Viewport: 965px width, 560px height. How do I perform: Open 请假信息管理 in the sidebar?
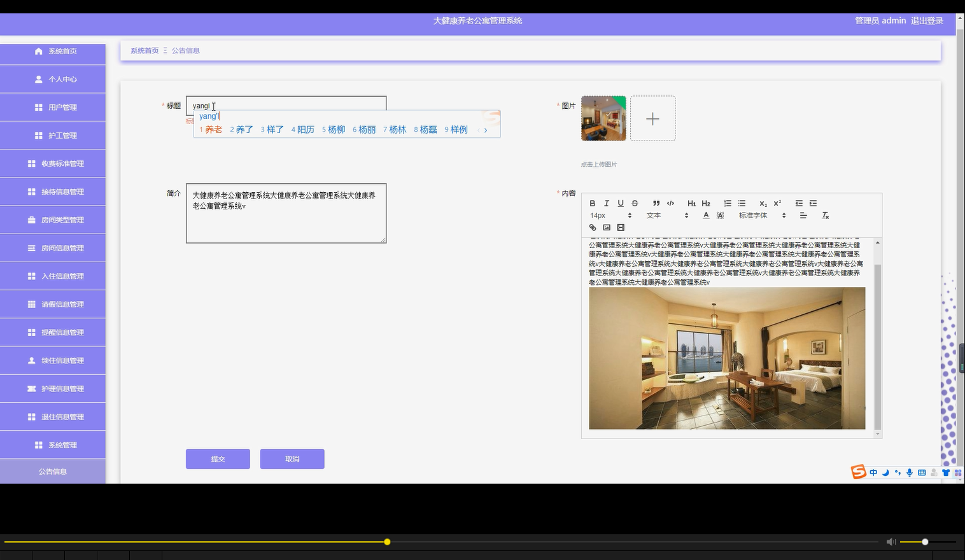53,304
